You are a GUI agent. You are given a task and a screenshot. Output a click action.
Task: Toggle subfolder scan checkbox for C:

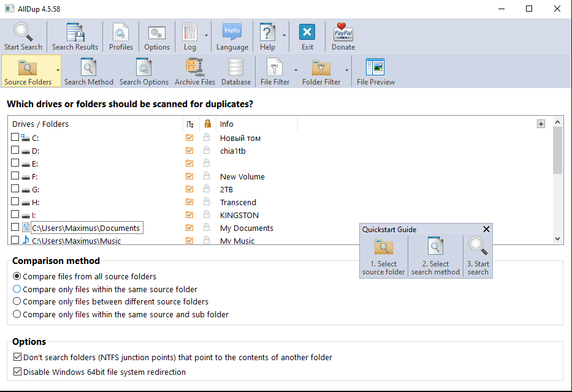point(189,137)
